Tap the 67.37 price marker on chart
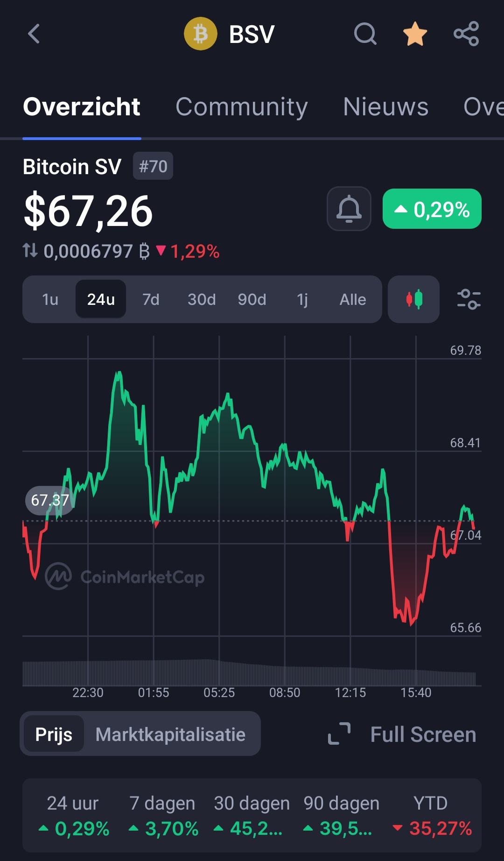This screenshot has height=861, width=504. 50,501
